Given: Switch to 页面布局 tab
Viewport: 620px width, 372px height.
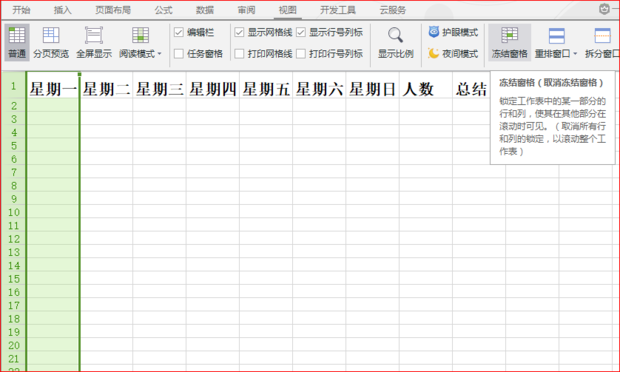Looking at the screenshot, I should pos(113,10).
